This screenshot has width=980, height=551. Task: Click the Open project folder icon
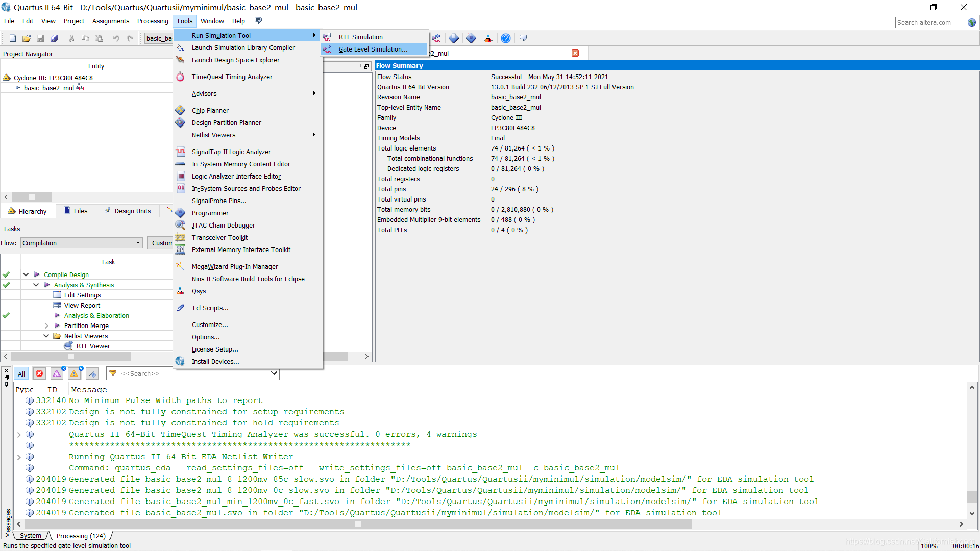coord(27,38)
